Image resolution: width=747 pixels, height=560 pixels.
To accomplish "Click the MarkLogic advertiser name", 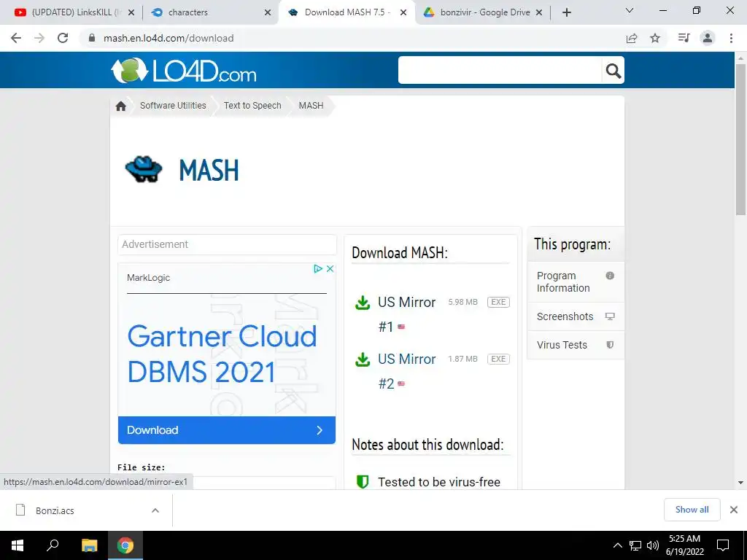I will pos(148,278).
